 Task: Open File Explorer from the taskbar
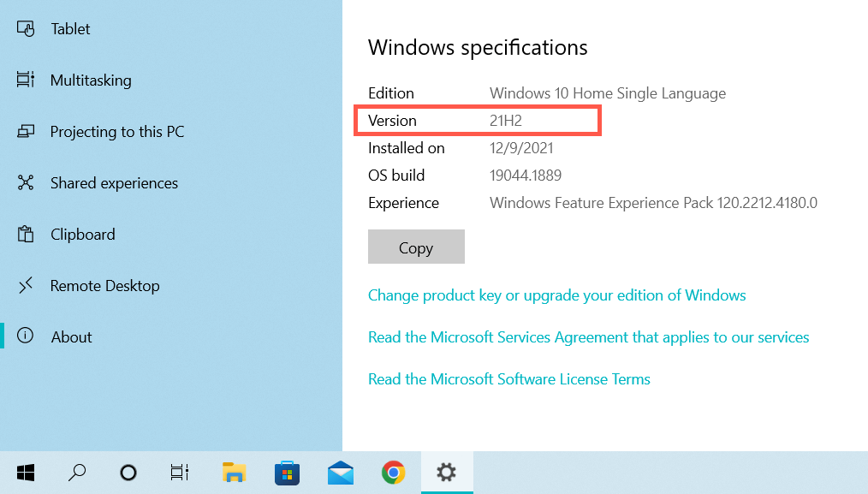[234, 472]
